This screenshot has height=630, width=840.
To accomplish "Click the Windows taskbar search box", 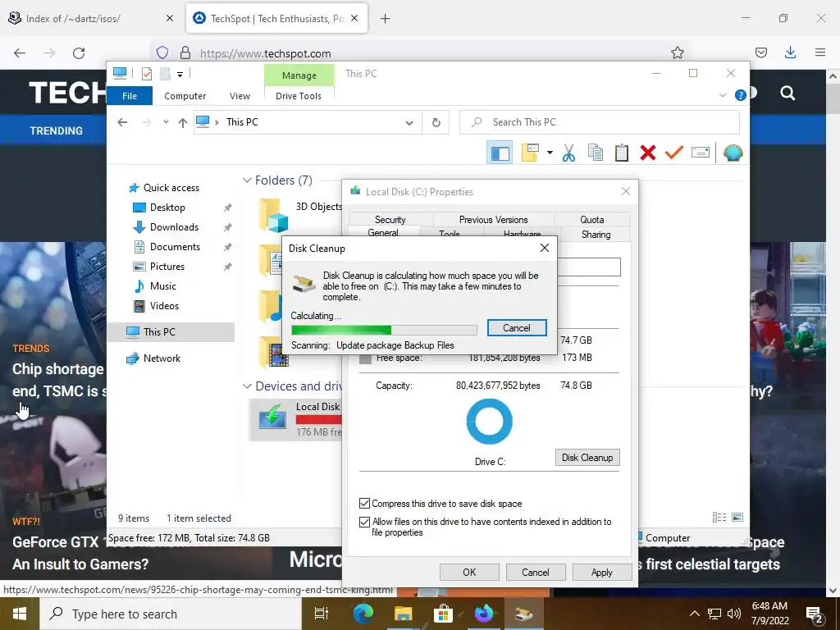I will (x=171, y=614).
